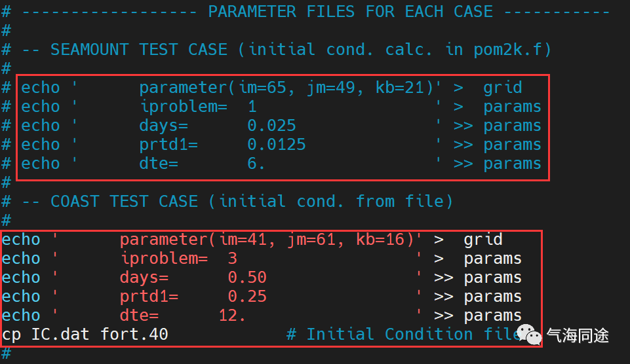This screenshot has width=630, height=364.
Task: Click 'echo' on the commented 'prtd1= 0.0125' line
Action: [x=40, y=145]
